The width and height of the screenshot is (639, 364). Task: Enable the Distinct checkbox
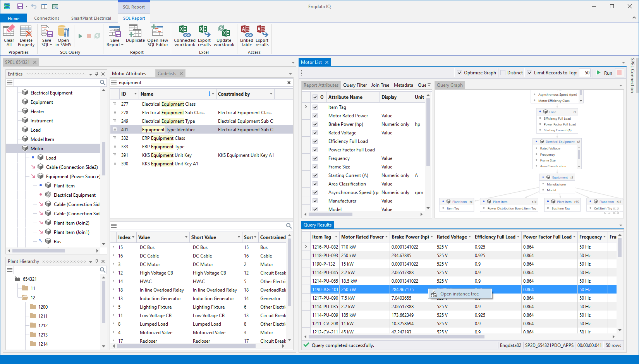coord(503,73)
